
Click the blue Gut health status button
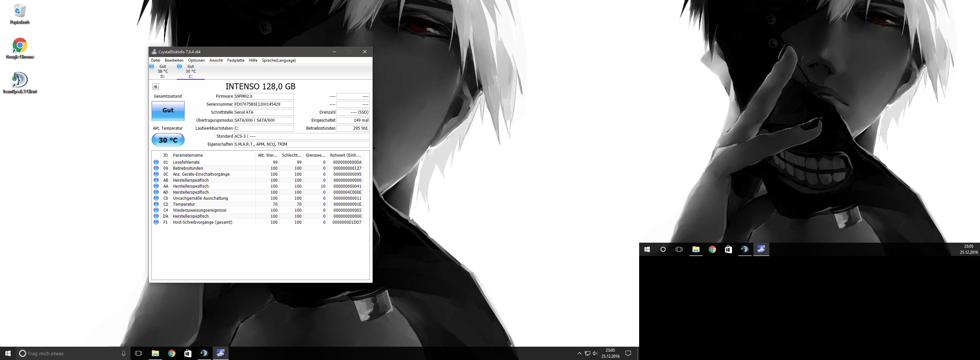coord(168,110)
